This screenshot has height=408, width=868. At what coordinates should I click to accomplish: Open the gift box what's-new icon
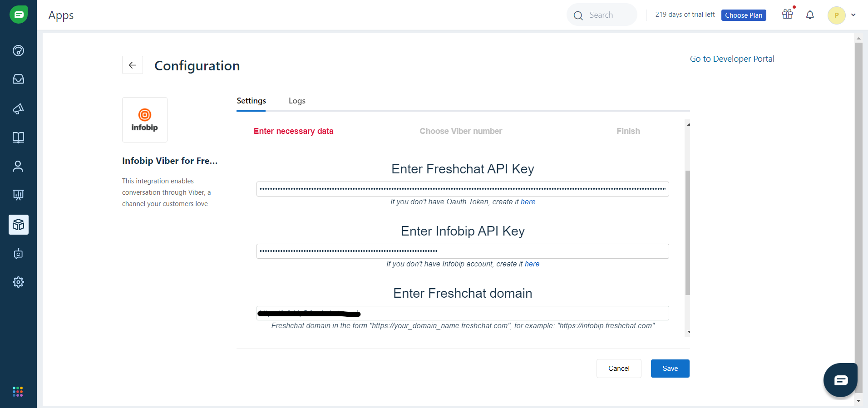click(788, 14)
